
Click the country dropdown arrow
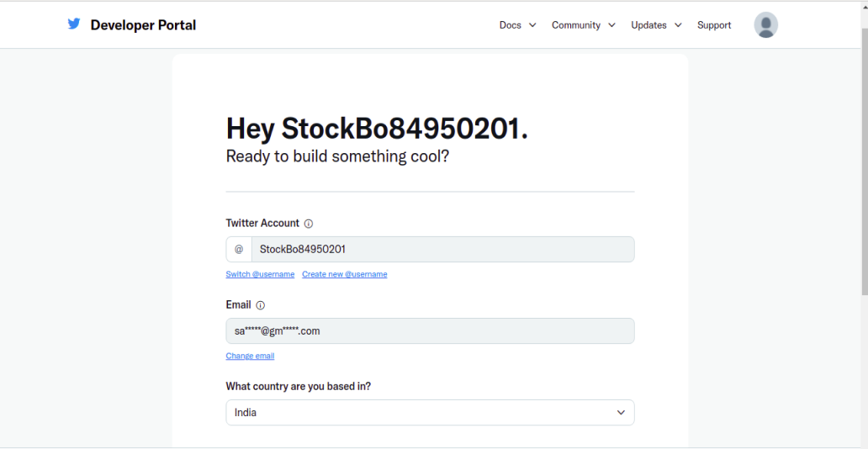[x=621, y=413]
